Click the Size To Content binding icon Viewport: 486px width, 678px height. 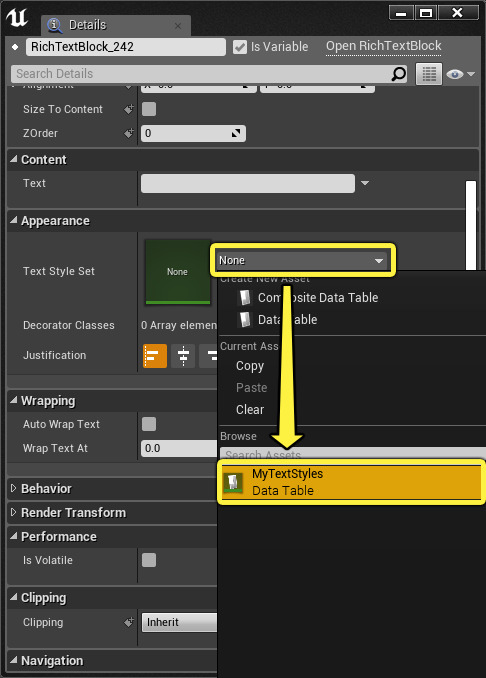point(129,109)
